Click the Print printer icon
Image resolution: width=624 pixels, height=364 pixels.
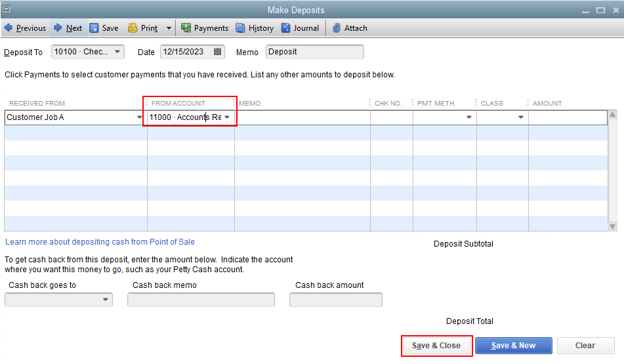coord(133,28)
